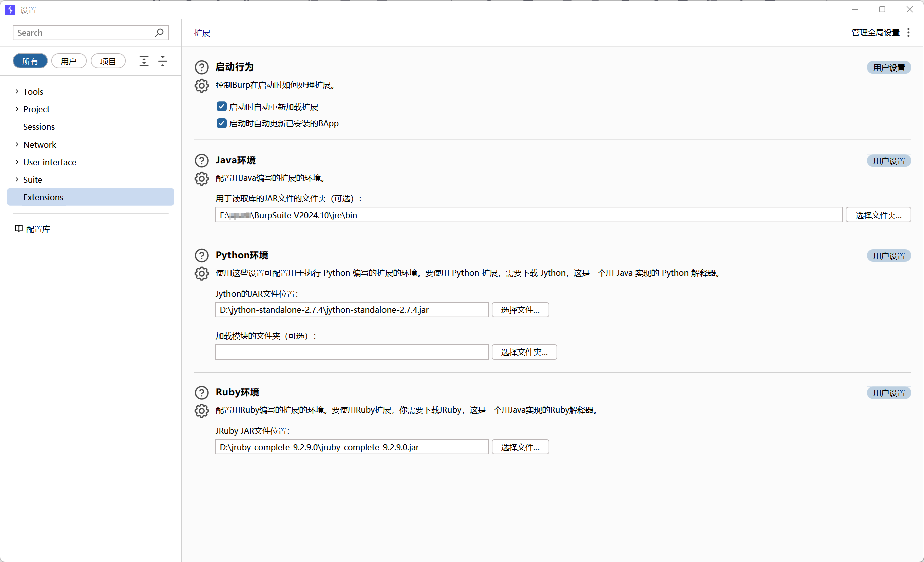
Task: Click the help icon beside Ruby环境
Action: click(x=201, y=392)
